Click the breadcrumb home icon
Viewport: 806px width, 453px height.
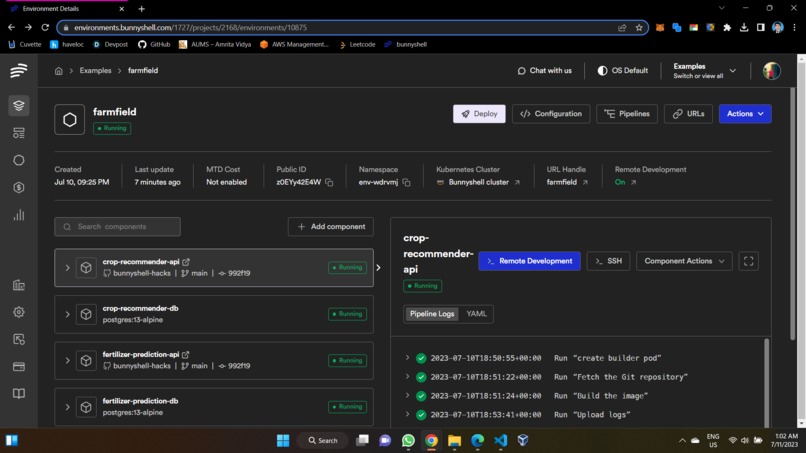click(59, 71)
